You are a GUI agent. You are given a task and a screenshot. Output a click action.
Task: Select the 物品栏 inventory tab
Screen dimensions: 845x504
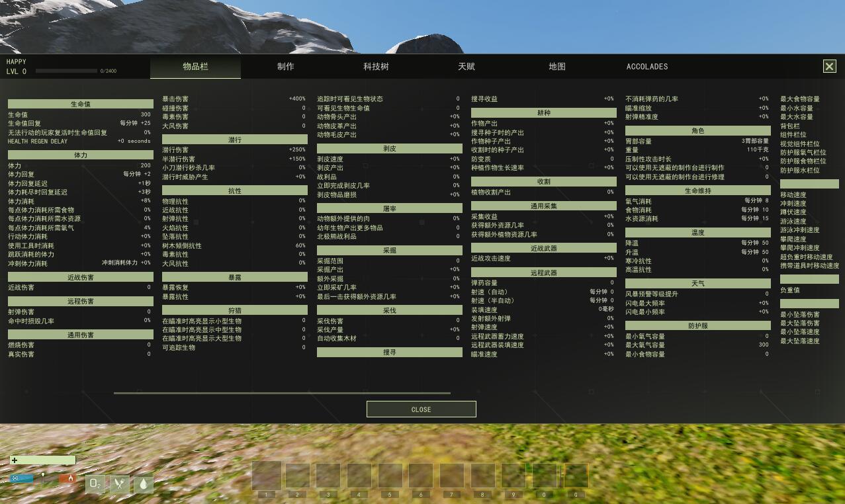(195, 67)
